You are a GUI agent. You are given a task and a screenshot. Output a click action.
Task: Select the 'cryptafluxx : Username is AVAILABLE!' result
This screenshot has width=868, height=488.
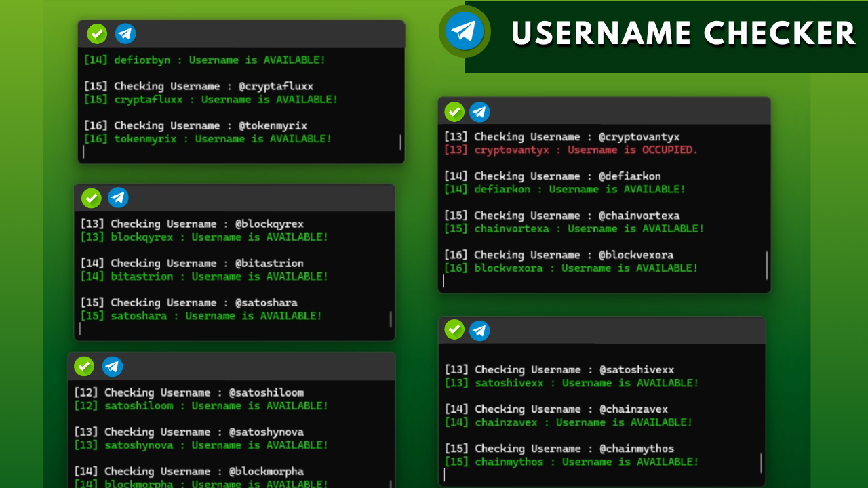pos(211,100)
